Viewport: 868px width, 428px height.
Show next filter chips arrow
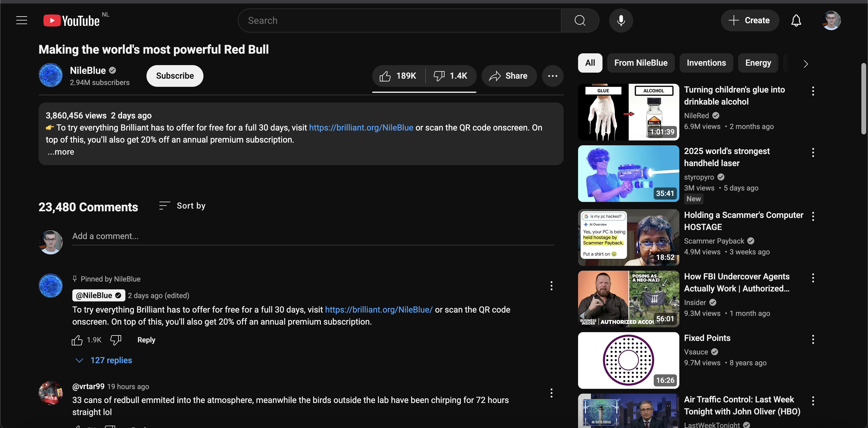click(x=805, y=63)
